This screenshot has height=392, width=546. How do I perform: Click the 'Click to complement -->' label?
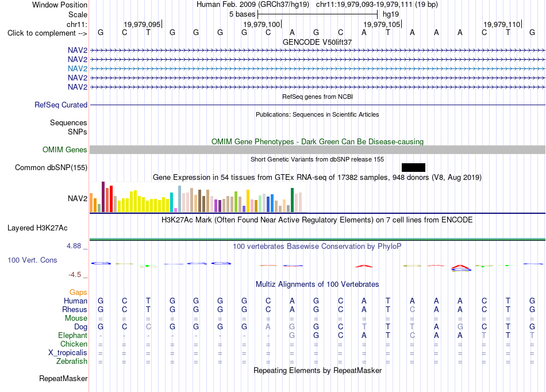click(x=47, y=33)
